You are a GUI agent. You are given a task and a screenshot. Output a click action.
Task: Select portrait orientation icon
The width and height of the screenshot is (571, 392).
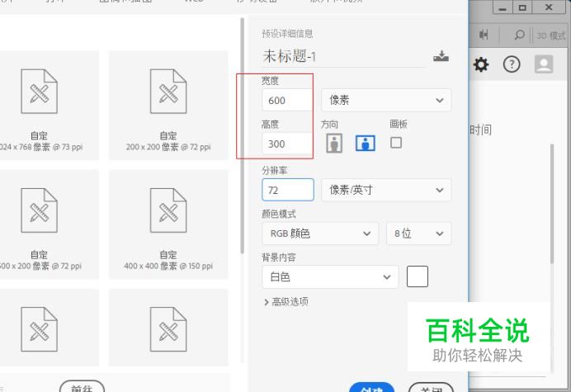coord(334,143)
